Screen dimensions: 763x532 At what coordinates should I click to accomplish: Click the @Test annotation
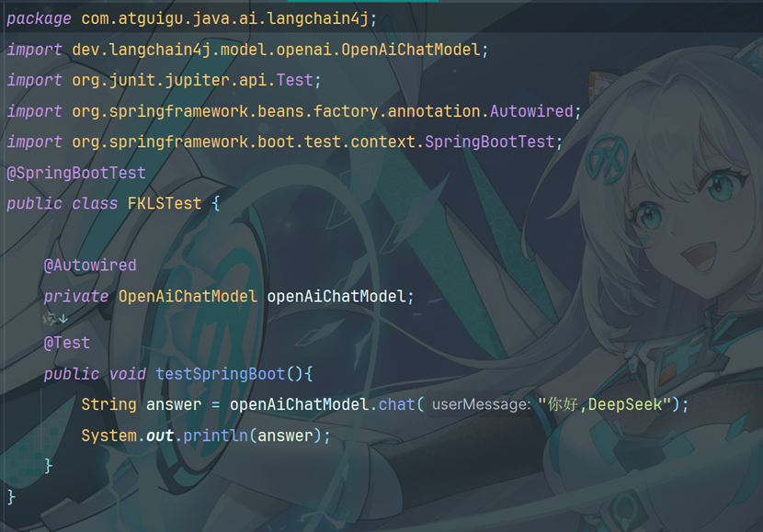tap(67, 343)
